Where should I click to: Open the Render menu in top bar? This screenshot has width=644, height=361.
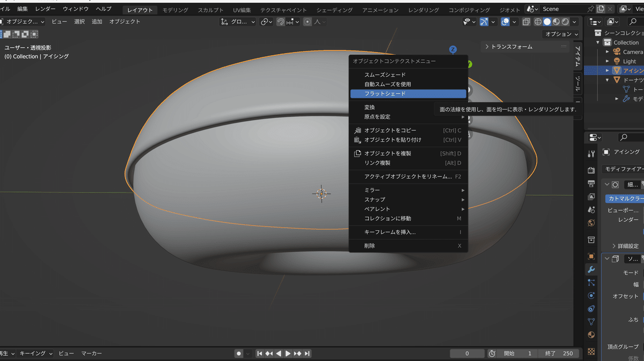pyautogui.click(x=45, y=9)
